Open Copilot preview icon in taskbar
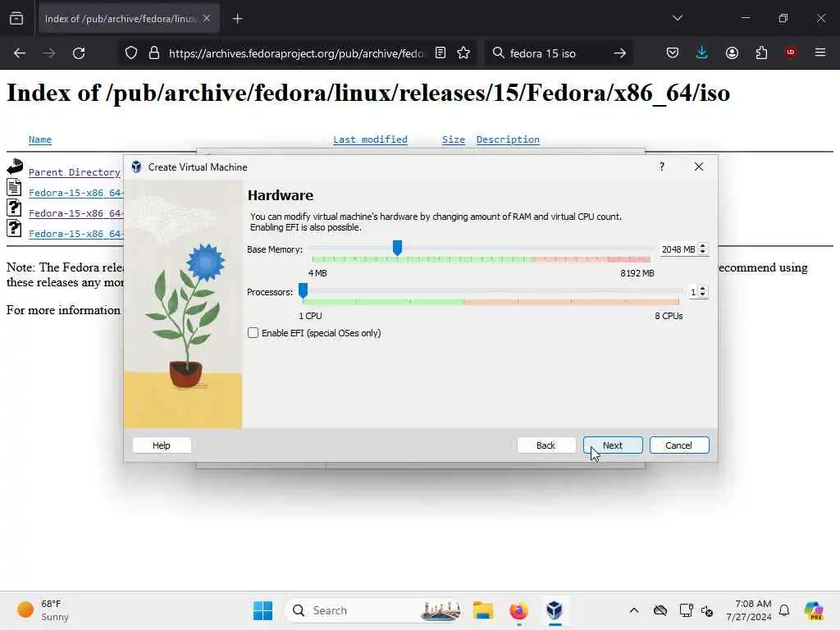840x630 pixels. (x=814, y=610)
